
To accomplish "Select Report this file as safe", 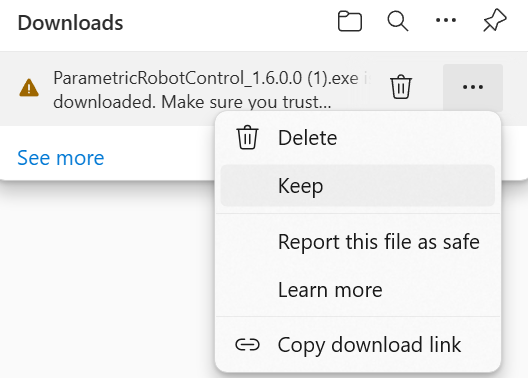I will (358, 242).
